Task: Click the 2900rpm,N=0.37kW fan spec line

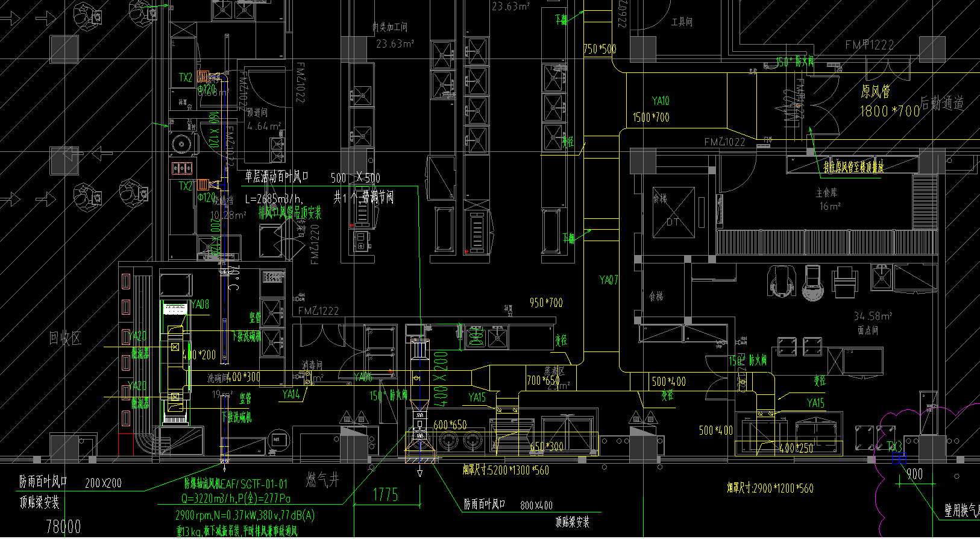Action: 245,515
